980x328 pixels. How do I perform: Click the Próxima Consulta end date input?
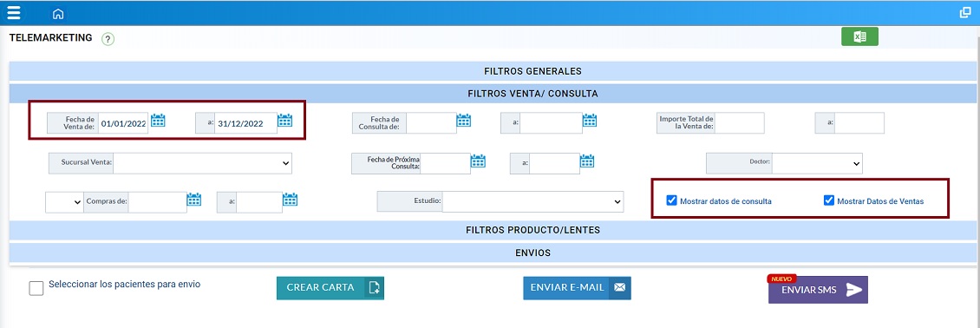click(554, 164)
